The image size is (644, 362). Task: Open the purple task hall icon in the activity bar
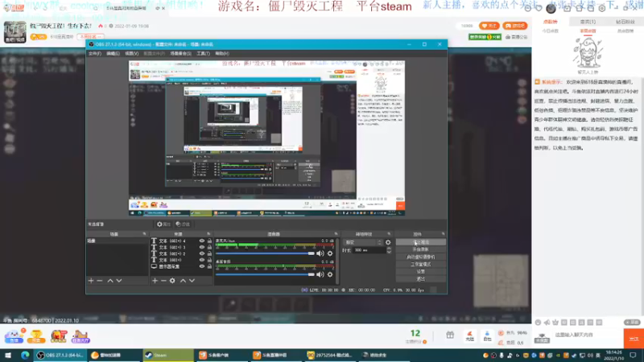80,336
